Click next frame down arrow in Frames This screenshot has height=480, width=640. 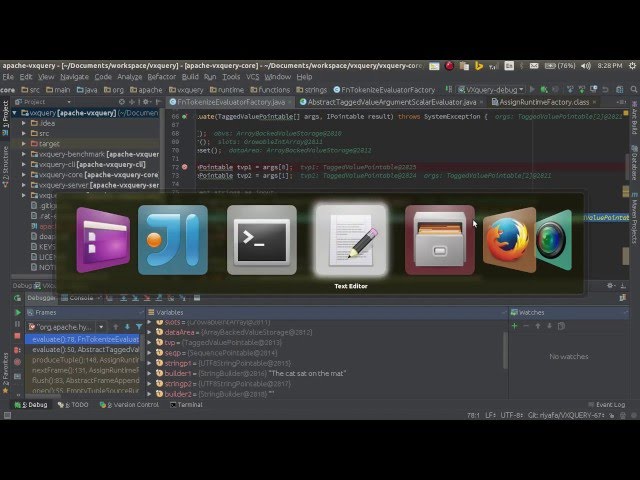127,327
